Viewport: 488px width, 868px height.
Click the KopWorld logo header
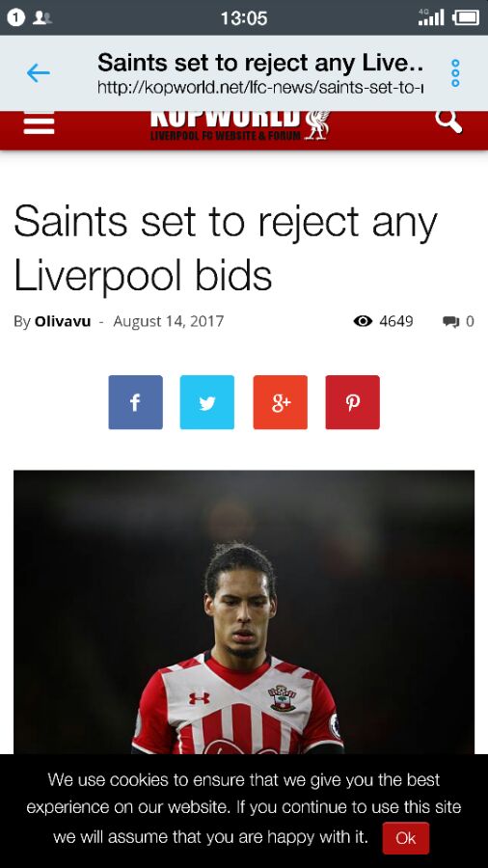click(241, 125)
